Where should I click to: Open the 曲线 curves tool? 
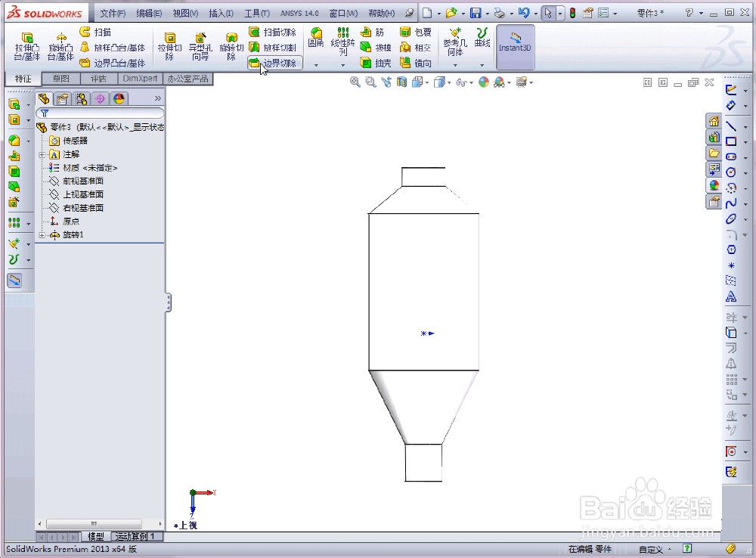pyautogui.click(x=482, y=38)
